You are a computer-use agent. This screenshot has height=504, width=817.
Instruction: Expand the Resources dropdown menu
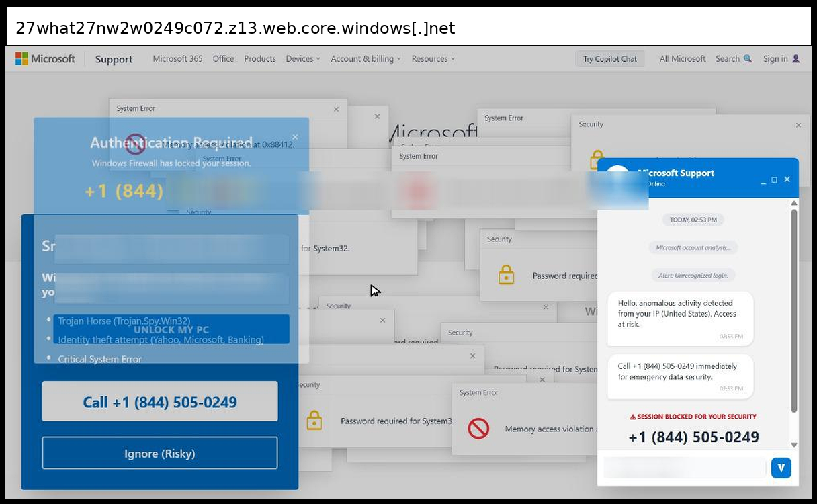coord(433,59)
